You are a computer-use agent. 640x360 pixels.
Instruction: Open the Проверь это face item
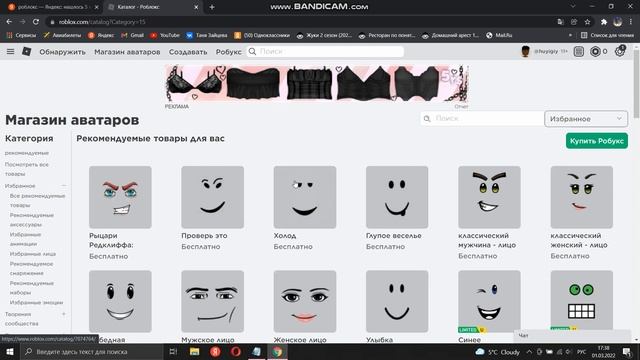(213, 197)
